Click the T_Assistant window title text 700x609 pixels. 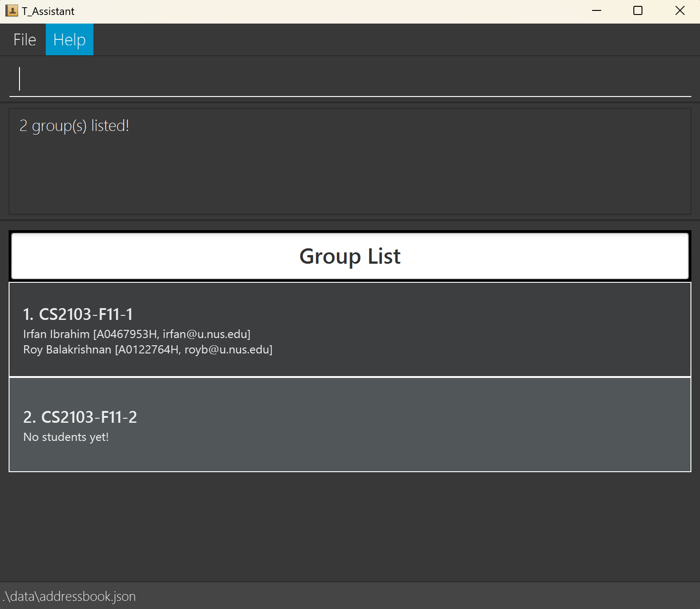point(48,11)
